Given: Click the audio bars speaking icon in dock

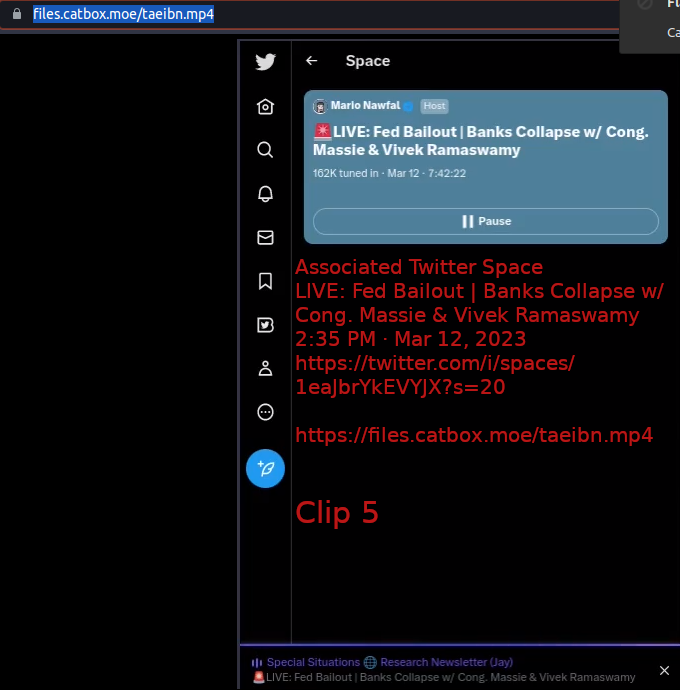Looking at the screenshot, I should [257, 663].
